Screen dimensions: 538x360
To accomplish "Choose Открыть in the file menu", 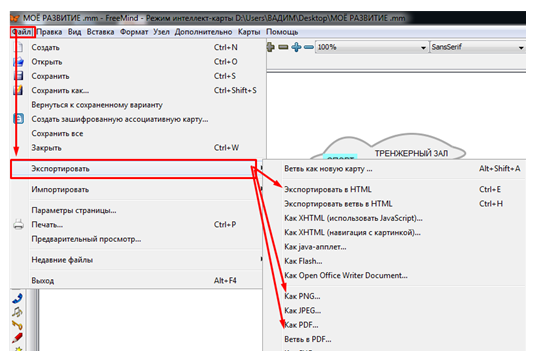I will coord(137,62).
